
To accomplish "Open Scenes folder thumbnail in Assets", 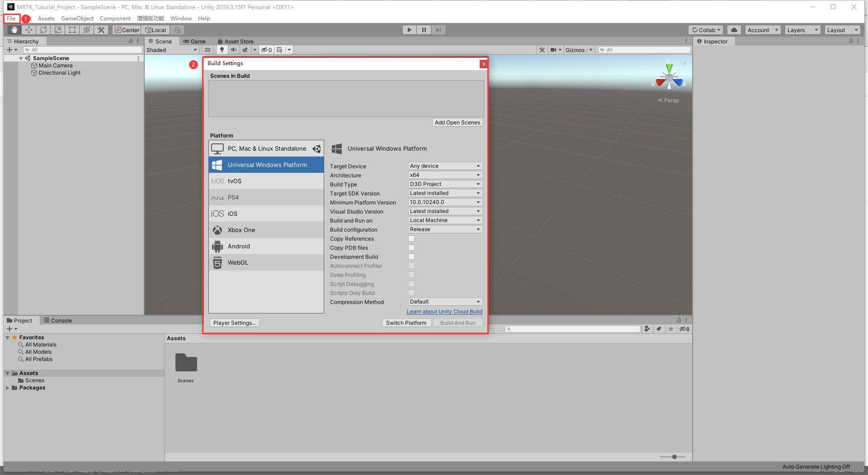I will [186, 363].
